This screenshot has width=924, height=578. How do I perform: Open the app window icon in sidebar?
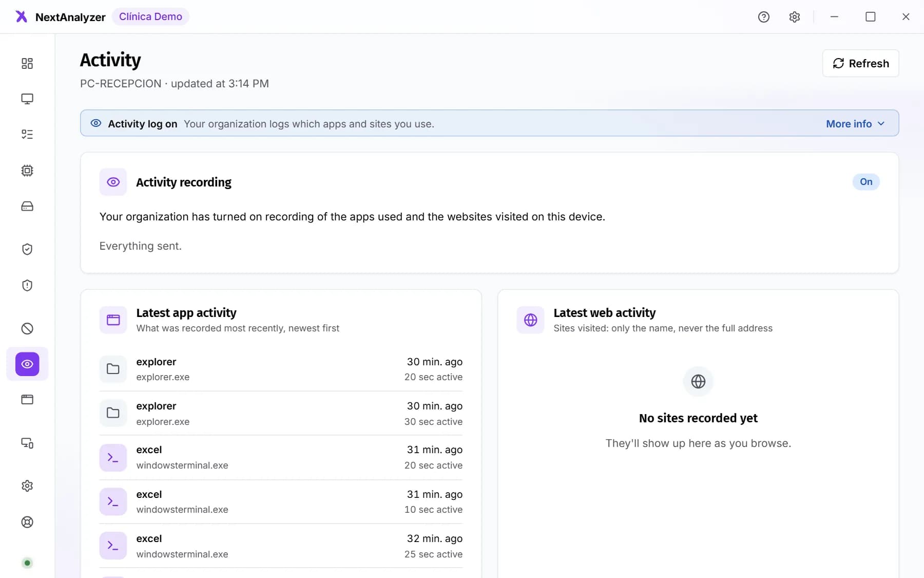27,400
